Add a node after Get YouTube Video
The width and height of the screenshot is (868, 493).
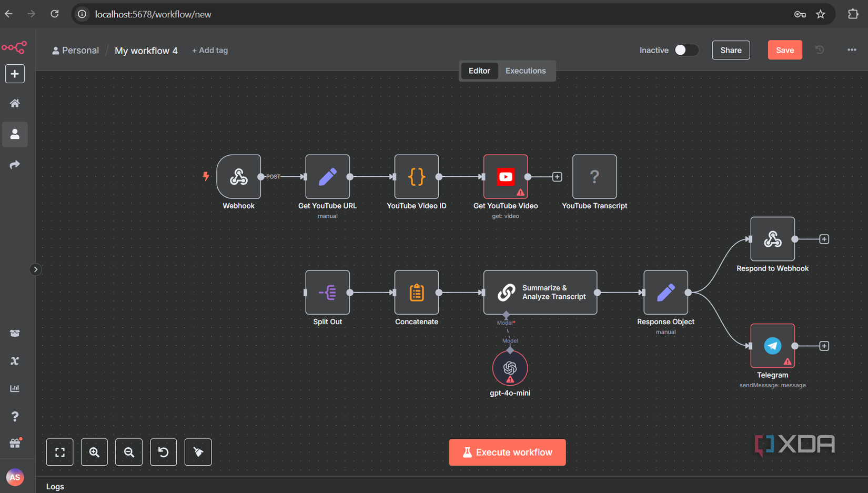[557, 177]
